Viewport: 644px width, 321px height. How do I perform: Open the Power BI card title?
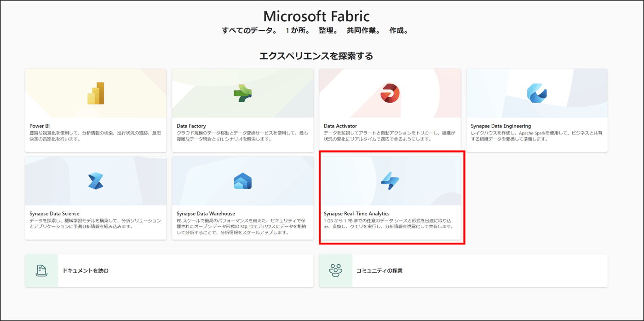coord(40,126)
